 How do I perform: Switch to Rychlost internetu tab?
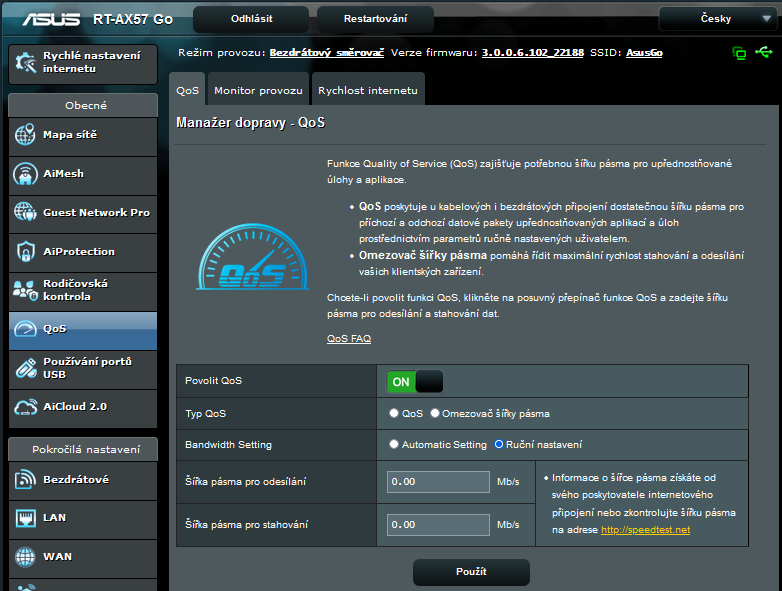tap(368, 90)
